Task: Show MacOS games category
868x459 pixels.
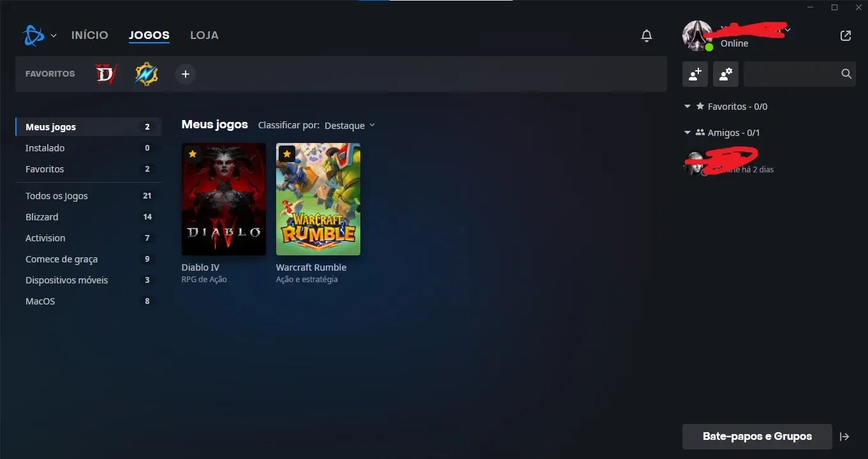Action: 88,301
